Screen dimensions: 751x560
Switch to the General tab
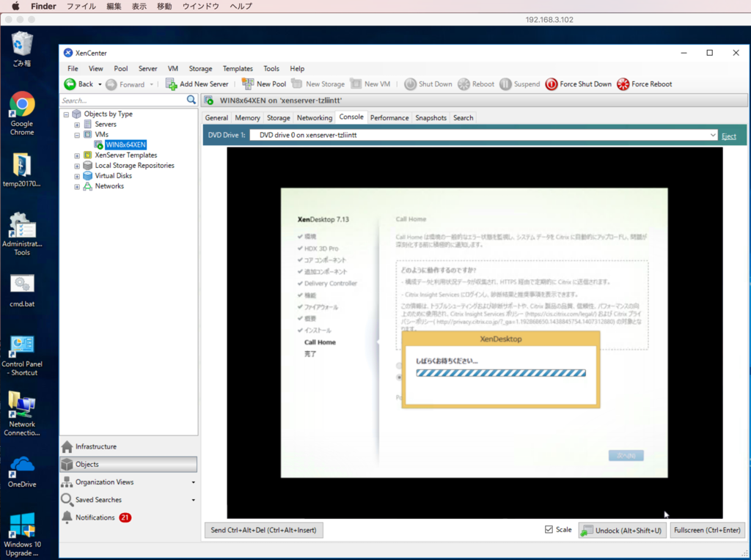(216, 118)
